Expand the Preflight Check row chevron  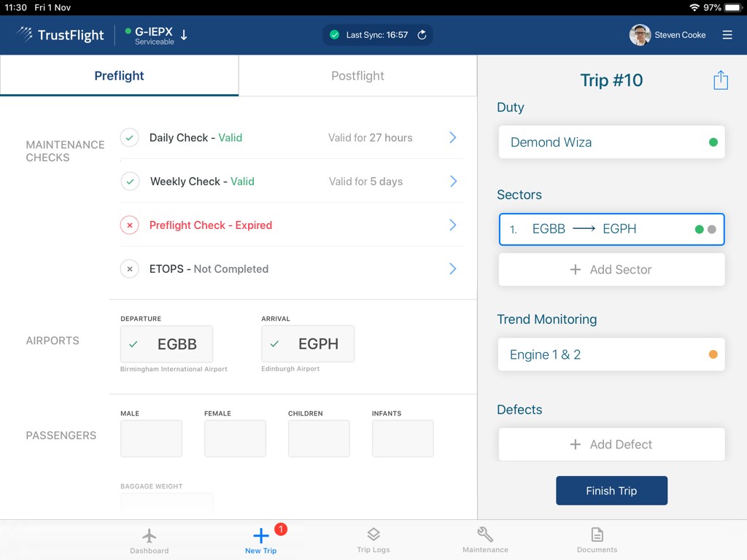453,225
